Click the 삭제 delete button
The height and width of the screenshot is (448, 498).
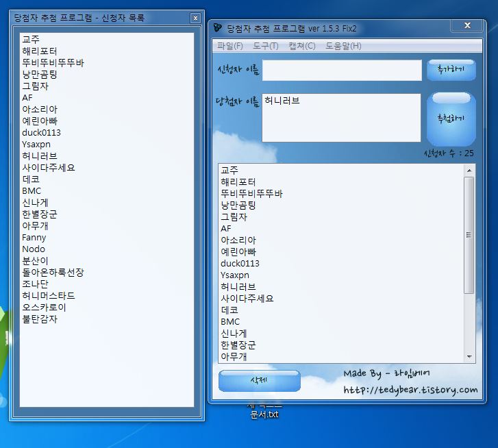pyautogui.click(x=259, y=380)
